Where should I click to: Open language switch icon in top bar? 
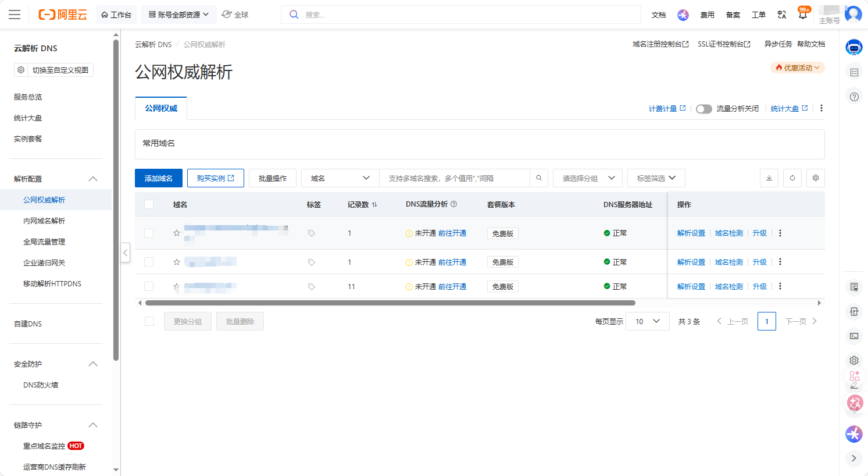click(782, 15)
